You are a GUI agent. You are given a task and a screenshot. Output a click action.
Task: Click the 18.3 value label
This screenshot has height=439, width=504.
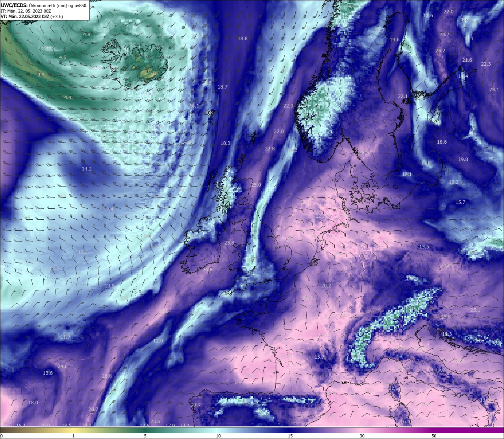point(225,143)
